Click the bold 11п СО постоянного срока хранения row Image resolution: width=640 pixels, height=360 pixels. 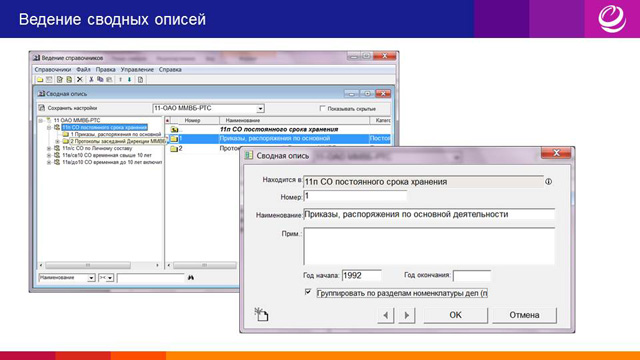pos(279,129)
